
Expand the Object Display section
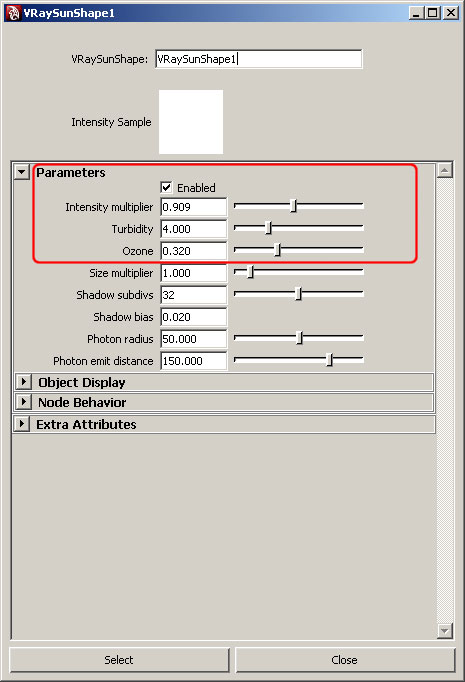point(23,382)
